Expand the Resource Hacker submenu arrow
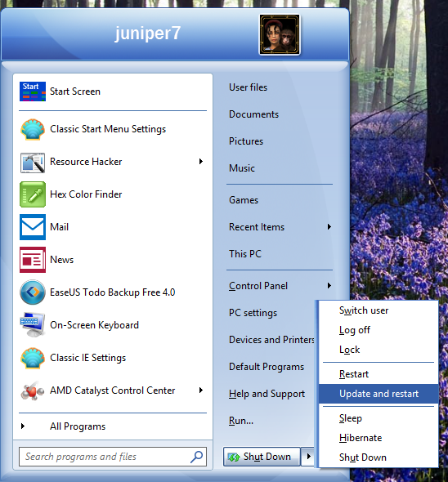The width and height of the screenshot is (448, 482). (x=201, y=162)
